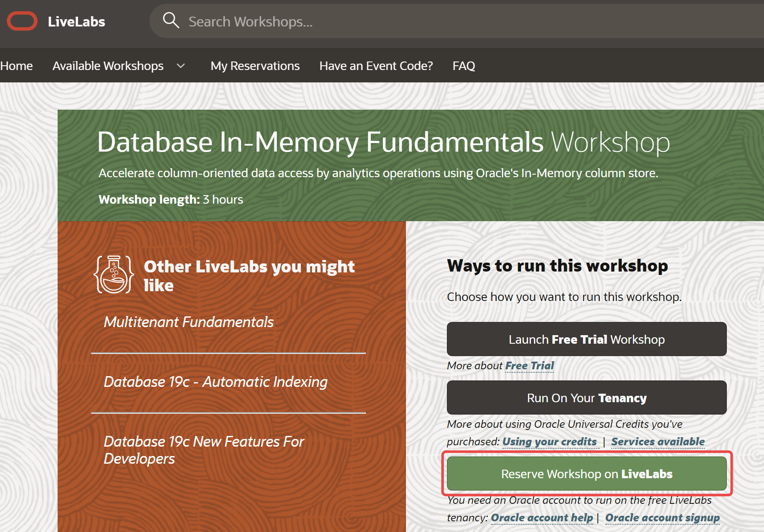Click Oracle account help link

pyautogui.click(x=542, y=517)
